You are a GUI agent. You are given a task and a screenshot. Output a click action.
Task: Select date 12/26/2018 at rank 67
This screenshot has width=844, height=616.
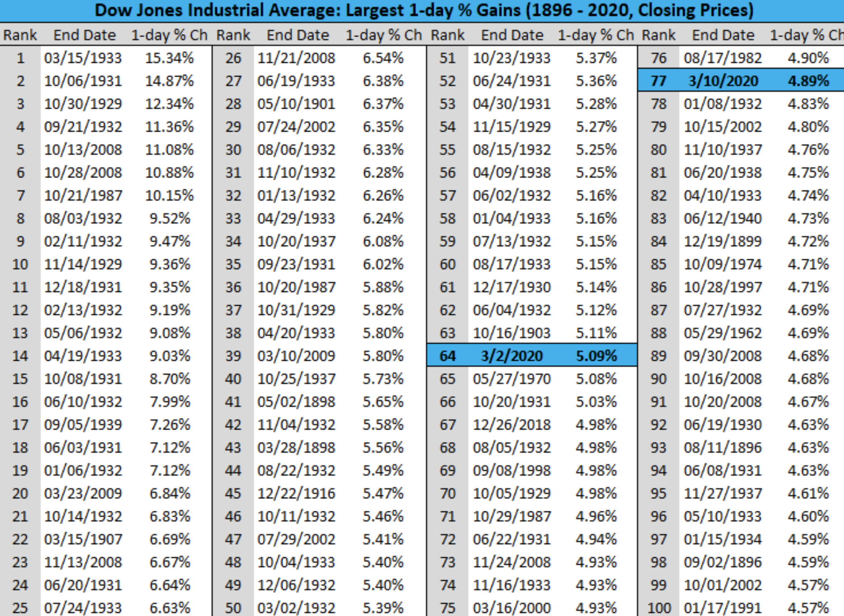(x=512, y=424)
